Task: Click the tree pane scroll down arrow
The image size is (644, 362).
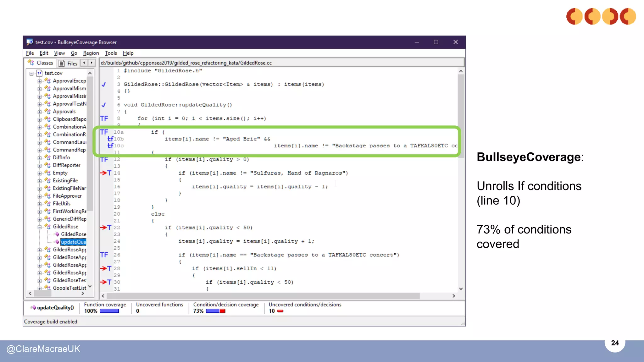Action: 90,287
